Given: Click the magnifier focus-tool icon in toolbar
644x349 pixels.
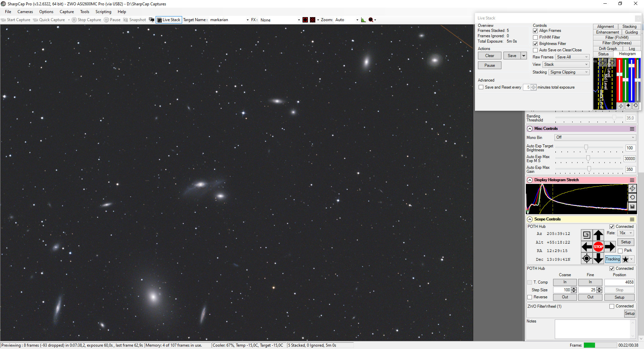Looking at the screenshot, I should pyautogui.click(x=371, y=20).
